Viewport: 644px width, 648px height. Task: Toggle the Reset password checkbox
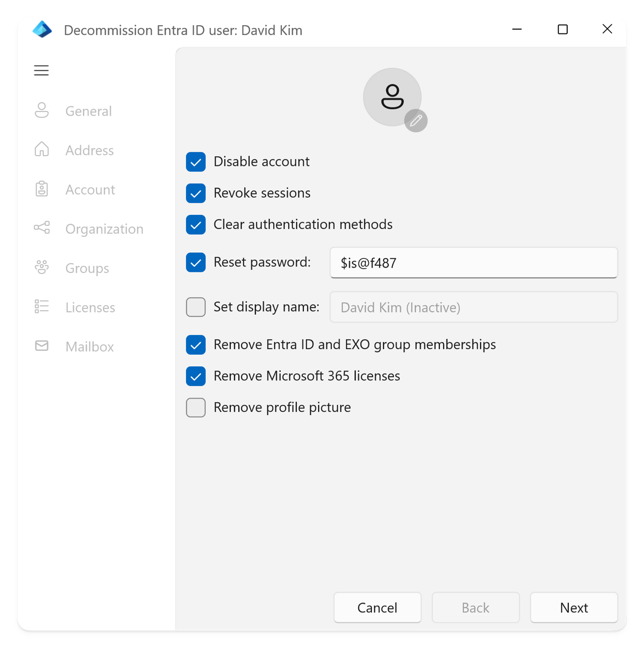196,263
